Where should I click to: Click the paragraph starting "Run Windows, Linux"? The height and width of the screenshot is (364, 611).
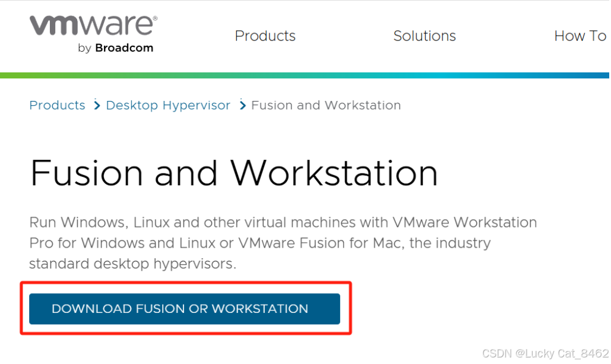click(283, 243)
